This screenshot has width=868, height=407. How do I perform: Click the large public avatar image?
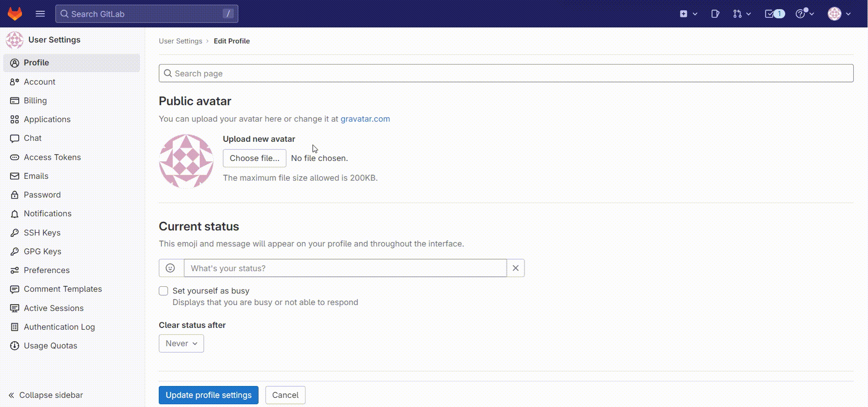186,161
